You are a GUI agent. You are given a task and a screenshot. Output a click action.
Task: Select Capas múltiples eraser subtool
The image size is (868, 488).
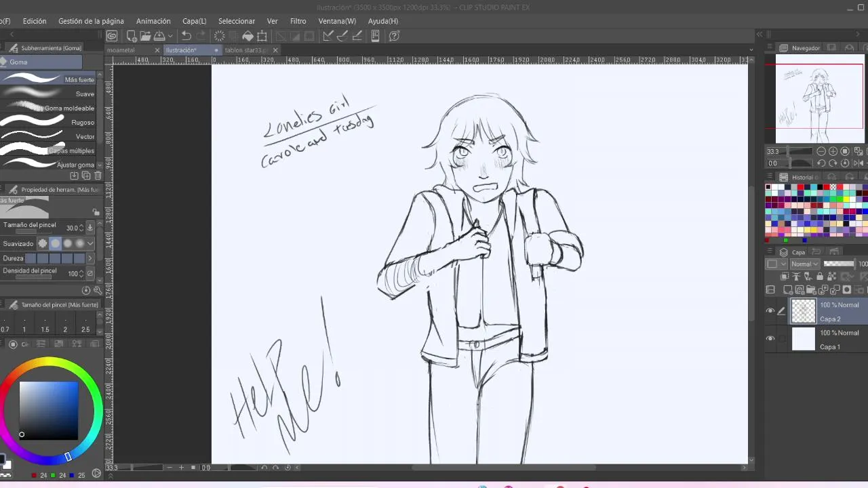(x=48, y=150)
